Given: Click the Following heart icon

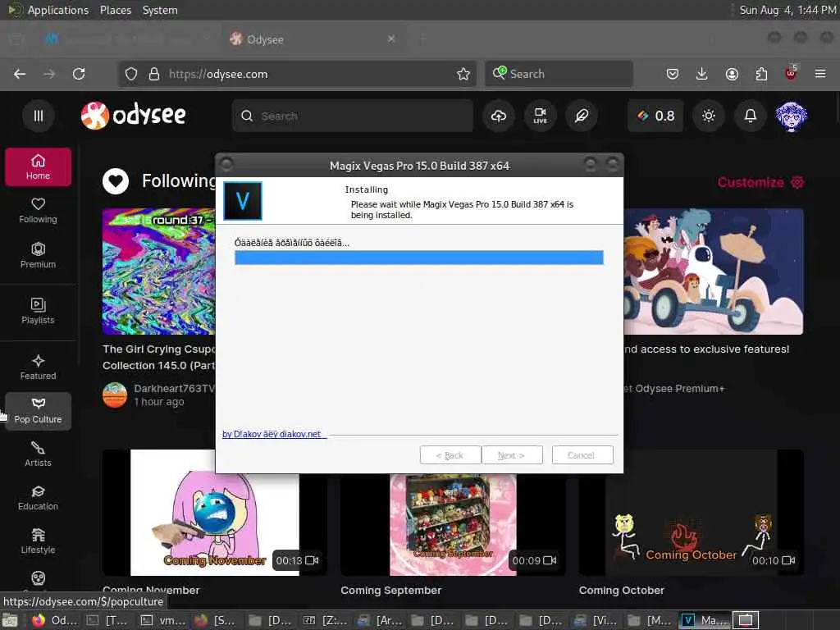Looking at the screenshot, I should pos(116,181).
